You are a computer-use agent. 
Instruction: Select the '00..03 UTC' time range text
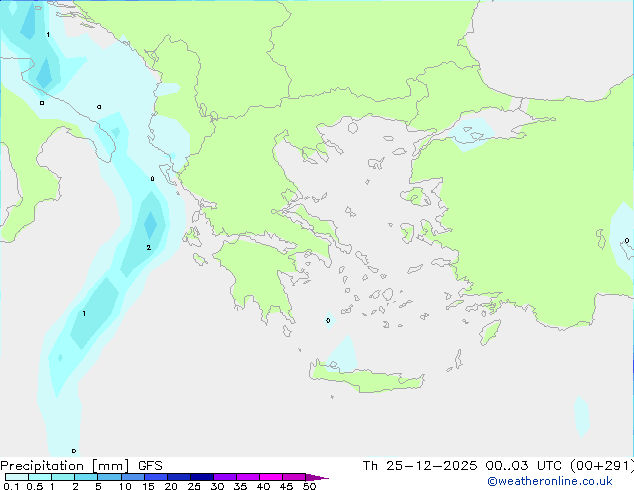tap(523, 466)
